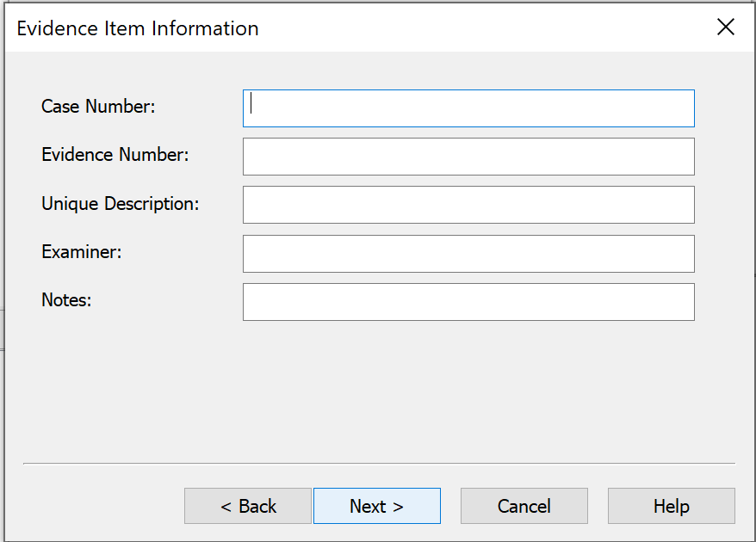Screen dimensions: 756x542
Task: Click the Unique Description label
Action: 120,204
